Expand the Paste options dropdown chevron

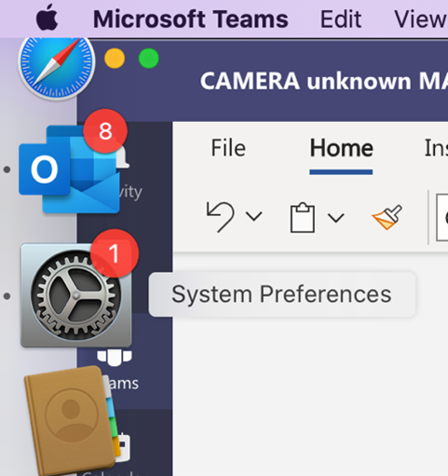(336, 218)
